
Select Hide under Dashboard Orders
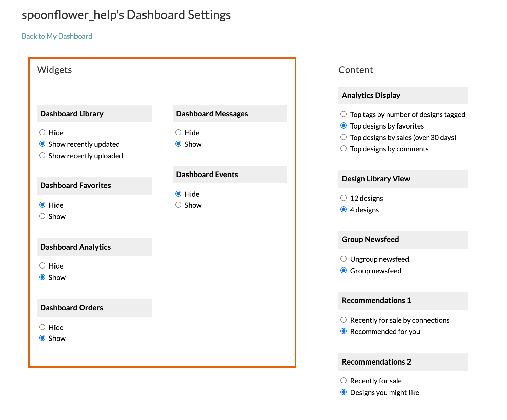42,327
